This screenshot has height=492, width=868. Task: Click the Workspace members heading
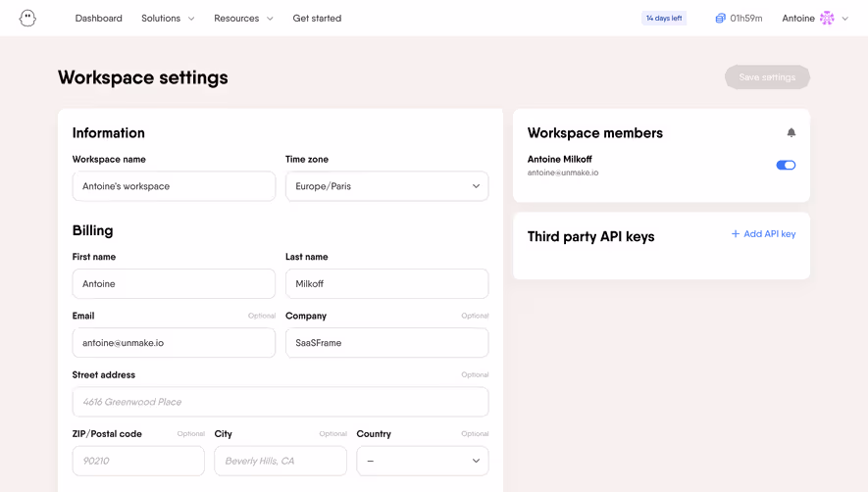click(x=595, y=133)
